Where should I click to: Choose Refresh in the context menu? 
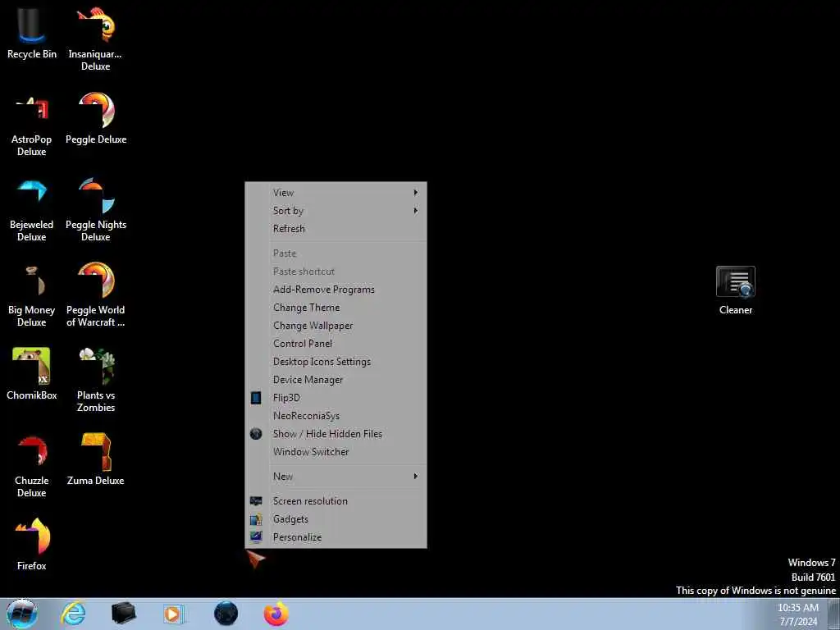coord(336,229)
